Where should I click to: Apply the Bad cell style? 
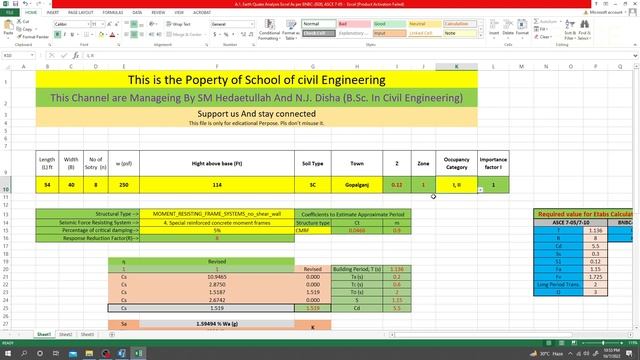[354, 24]
